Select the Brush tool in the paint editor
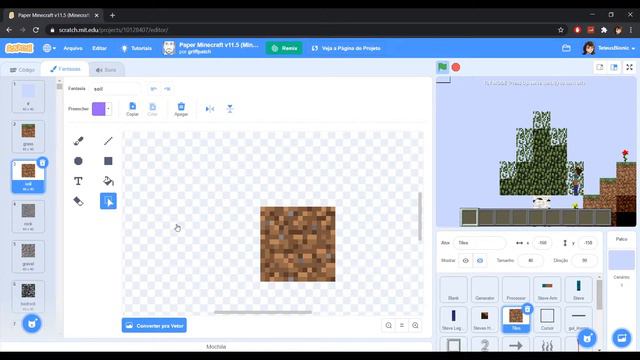Viewport: 640px width, 360px height. pos(78,141)
